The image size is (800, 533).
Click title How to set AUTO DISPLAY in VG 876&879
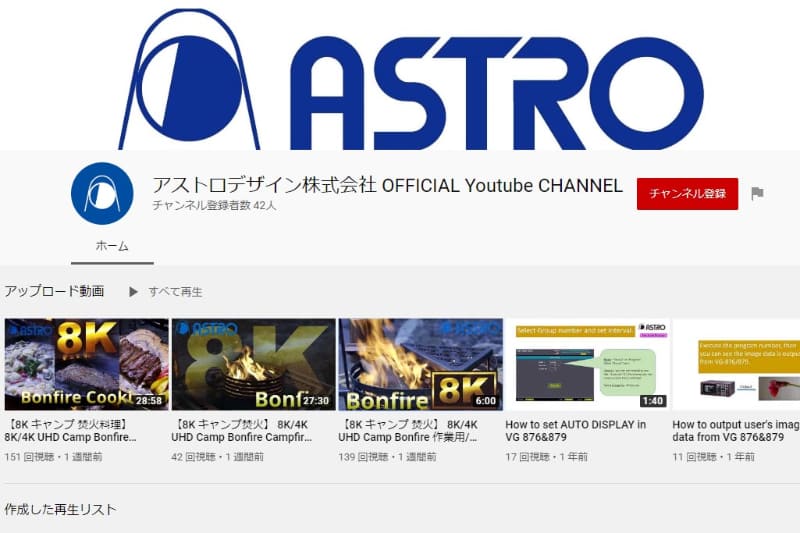[576, 430]
